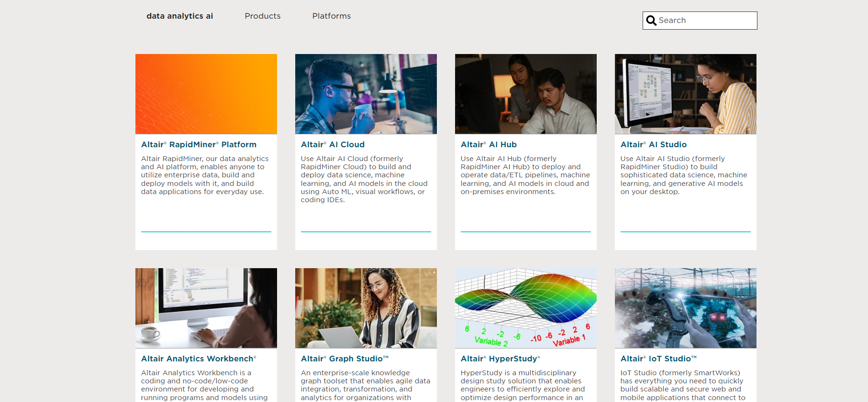
Task: Click the 'Use Altair AI Cloud' description text
Action: coord(364,179)
